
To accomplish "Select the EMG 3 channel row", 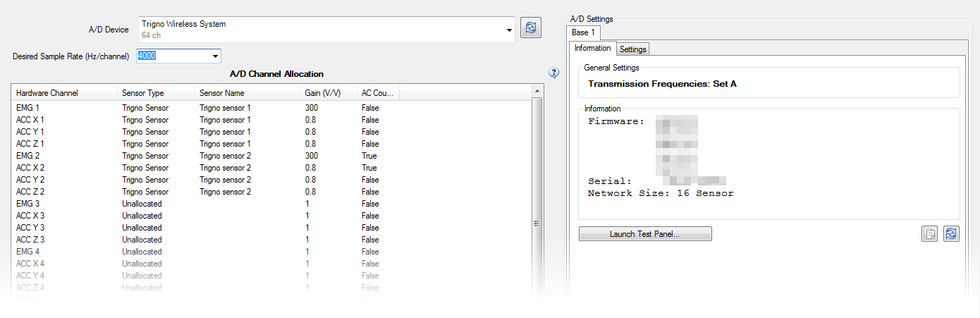I will pyautogui.click(x=271, y=203).
